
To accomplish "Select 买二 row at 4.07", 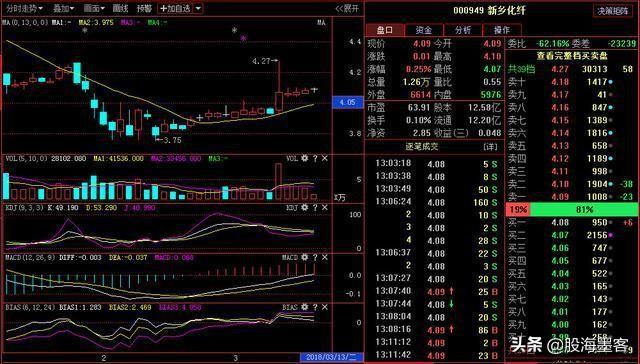I will (572, 235).
